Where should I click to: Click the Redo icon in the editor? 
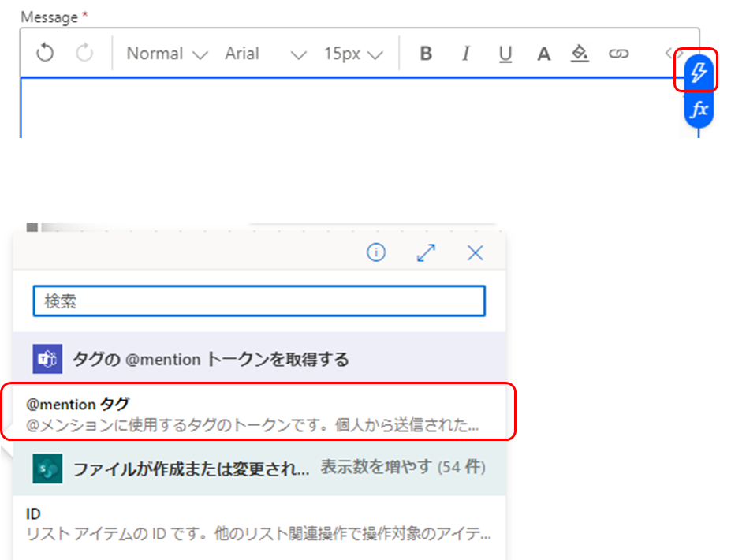84,53
